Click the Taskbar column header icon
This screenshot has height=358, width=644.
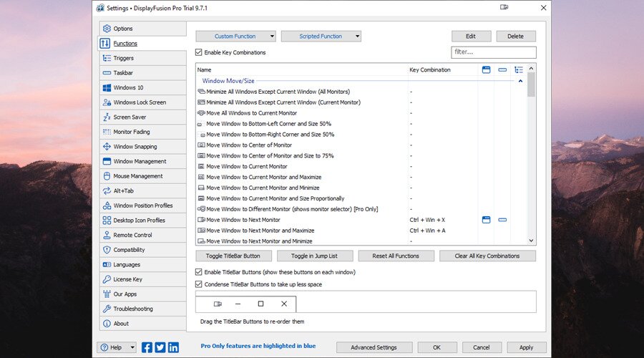tap(502, 70)
